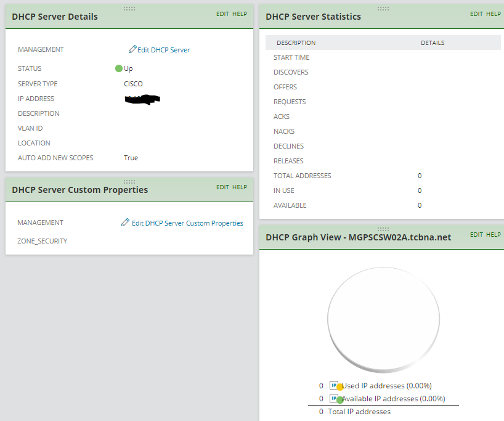Click EDIT on DHCP Server Statistics panel
This screenshot has width=504, height=421.
(x=476, y=14)
